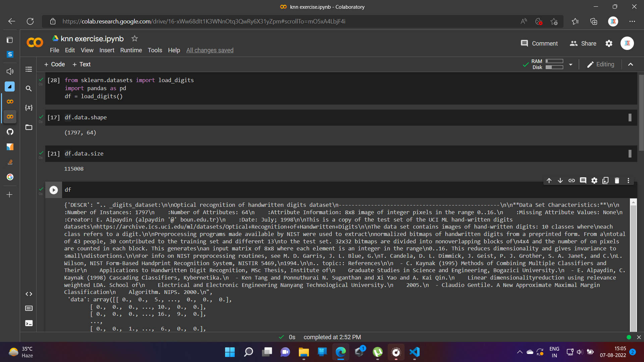
Task: Open GitHub in Edge sidebar
Action: [10, 132]
